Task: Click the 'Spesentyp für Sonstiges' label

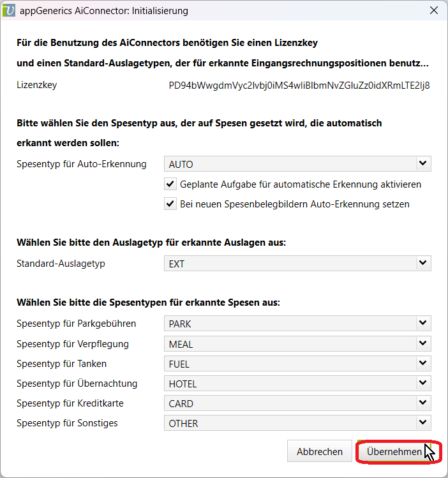Action: (x=67, y=423)
